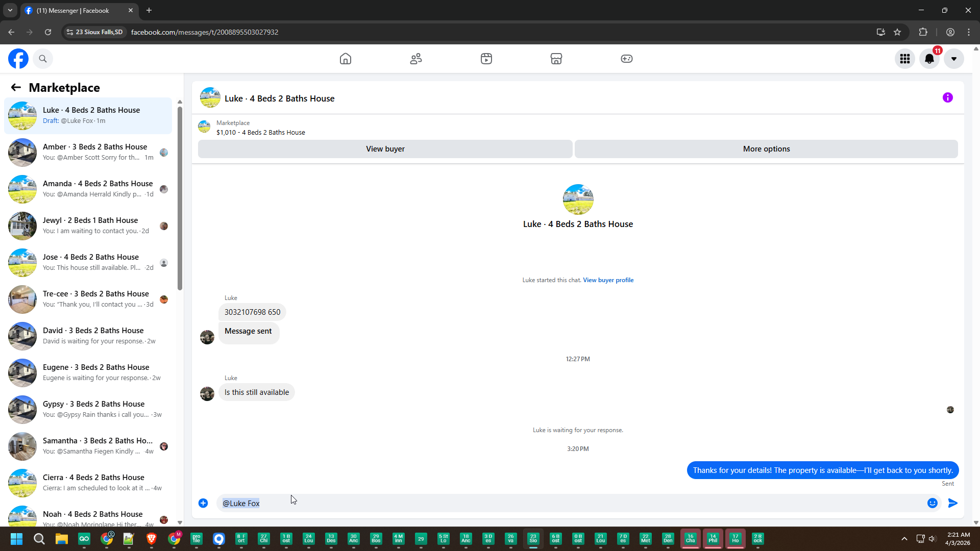This screenshot has width=980, height=551.
Task: Open David 3 Beds 2 Baths House chat
Action: coord(88,336)
